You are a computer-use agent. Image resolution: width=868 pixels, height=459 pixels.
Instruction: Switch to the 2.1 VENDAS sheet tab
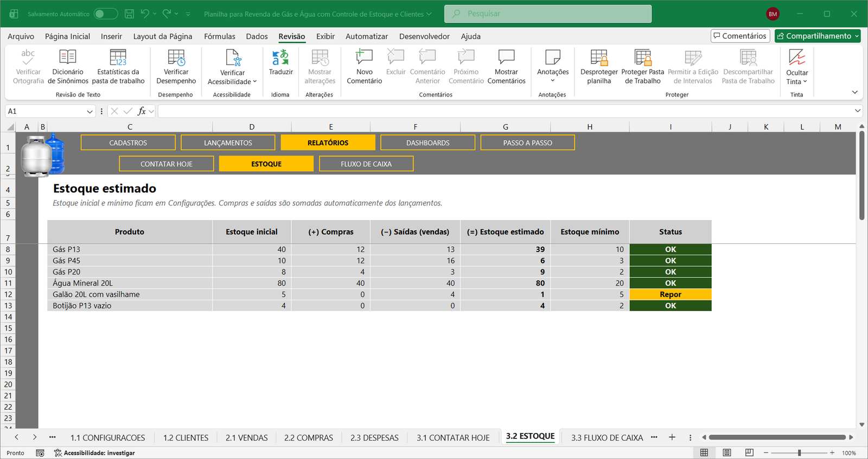tap(247, 437)
